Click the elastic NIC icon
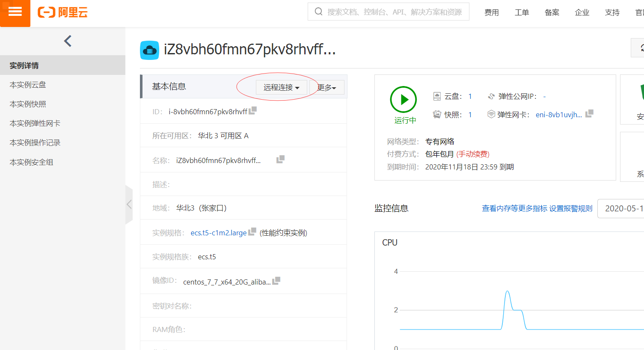The width and height of the screenshot is (644, 350). click(x=491, y=114)
